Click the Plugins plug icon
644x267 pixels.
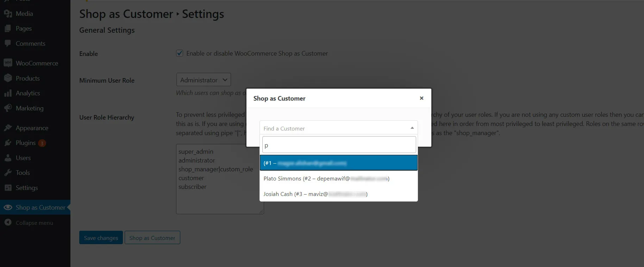click(8, 142)
